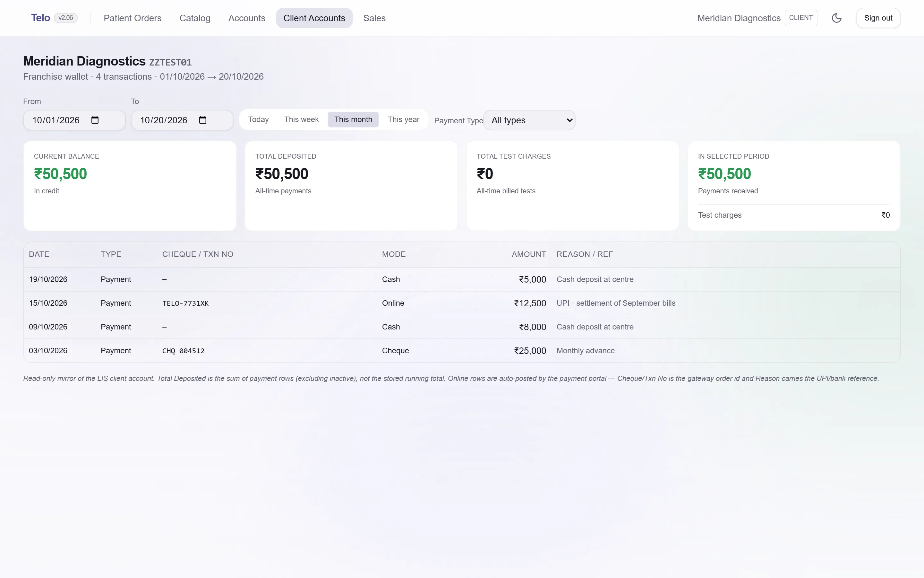Toggle dark mode moon icon

tap(836, 18)
